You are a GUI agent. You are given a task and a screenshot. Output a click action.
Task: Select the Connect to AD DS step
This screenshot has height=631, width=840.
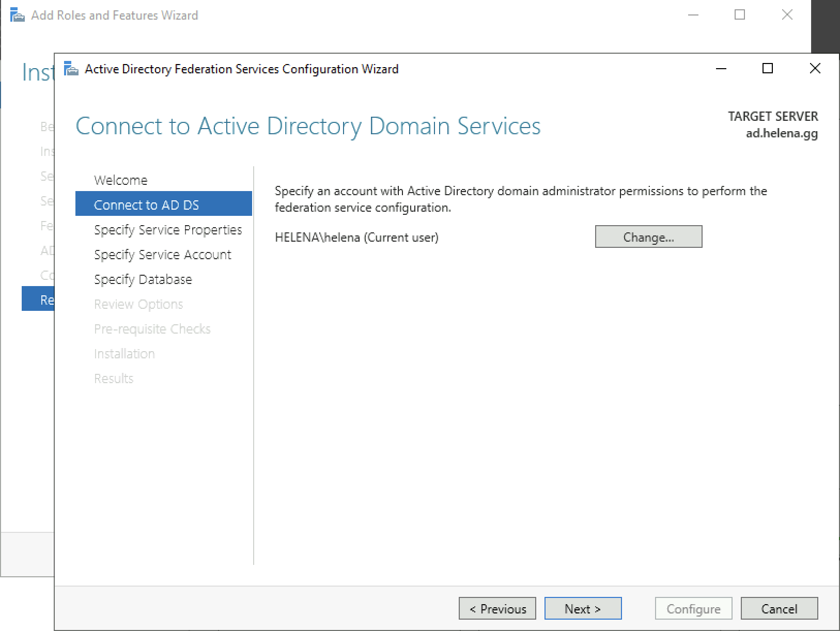[x=146, y=205]
